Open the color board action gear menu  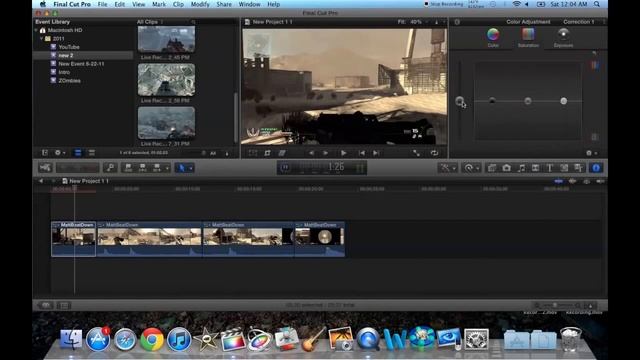[591, 153]
